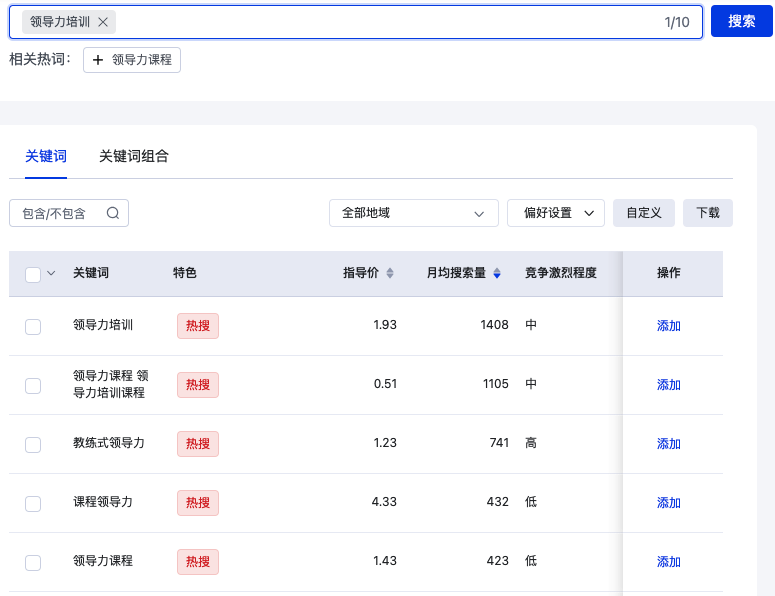Click the 热搜 tag in 课程领导力 row
The width and height of the screenshot is (775, 596).
coord(198,503)
